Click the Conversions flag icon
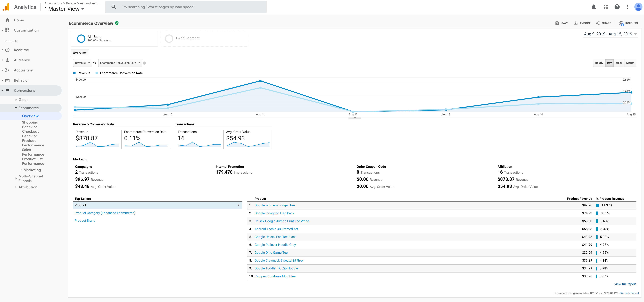The height and width of the screenshot is (302, 644). pos(7,90)
